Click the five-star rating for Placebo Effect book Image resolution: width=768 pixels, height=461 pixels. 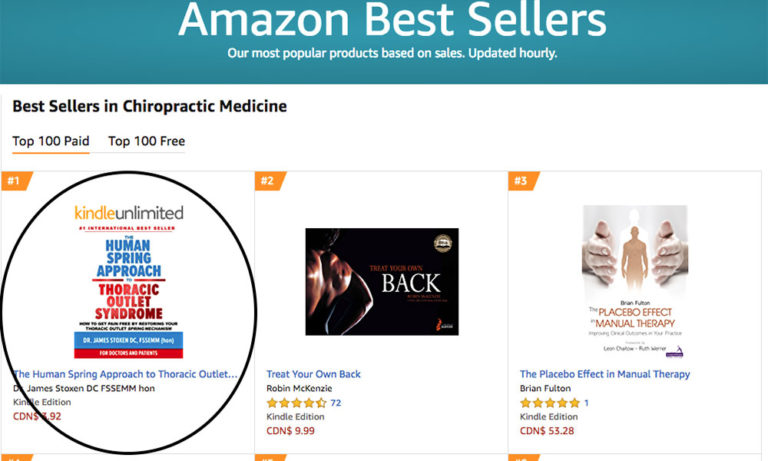point(550,403)
